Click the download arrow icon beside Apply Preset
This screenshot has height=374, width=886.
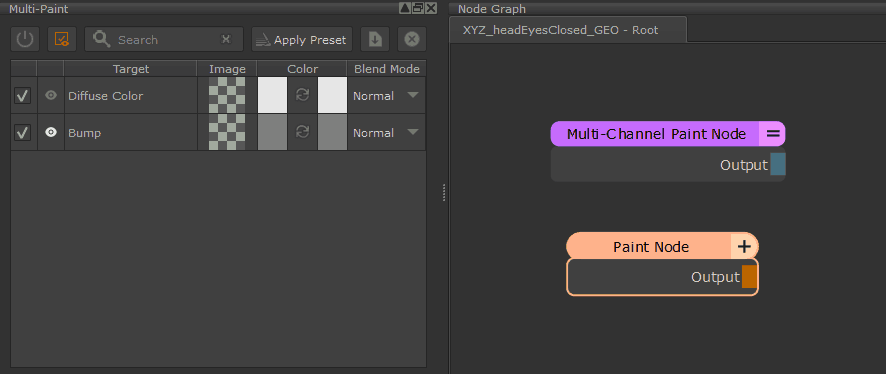(375, 40)
